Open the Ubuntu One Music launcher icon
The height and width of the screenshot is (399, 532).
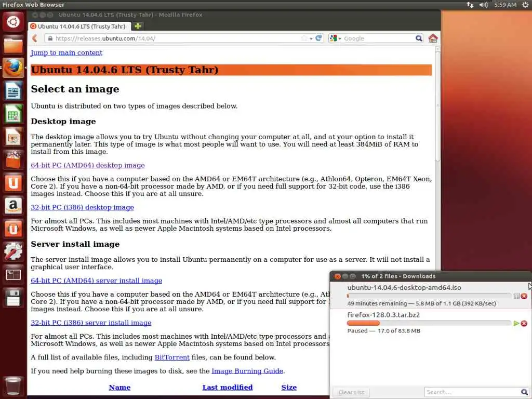[13, 229]
